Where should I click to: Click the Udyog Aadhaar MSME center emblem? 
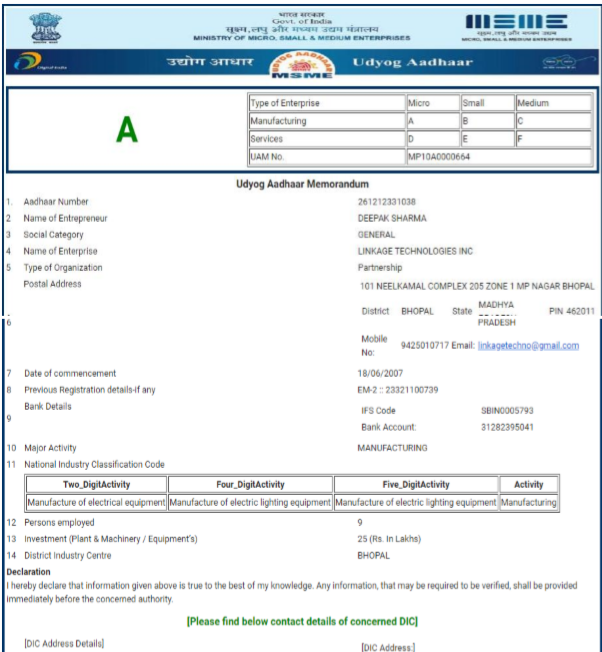point(302,65)
